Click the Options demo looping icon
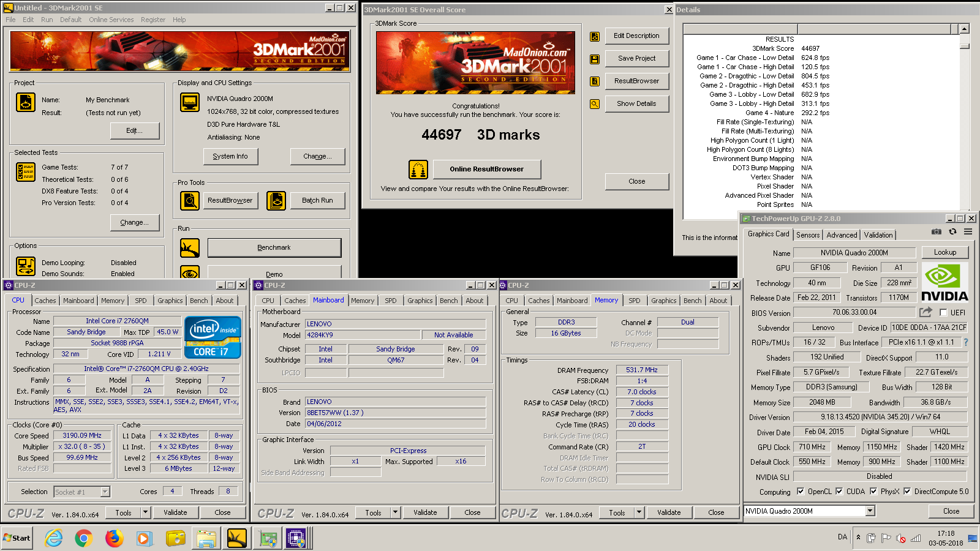The image size is (980, 551). coord(26,266)
